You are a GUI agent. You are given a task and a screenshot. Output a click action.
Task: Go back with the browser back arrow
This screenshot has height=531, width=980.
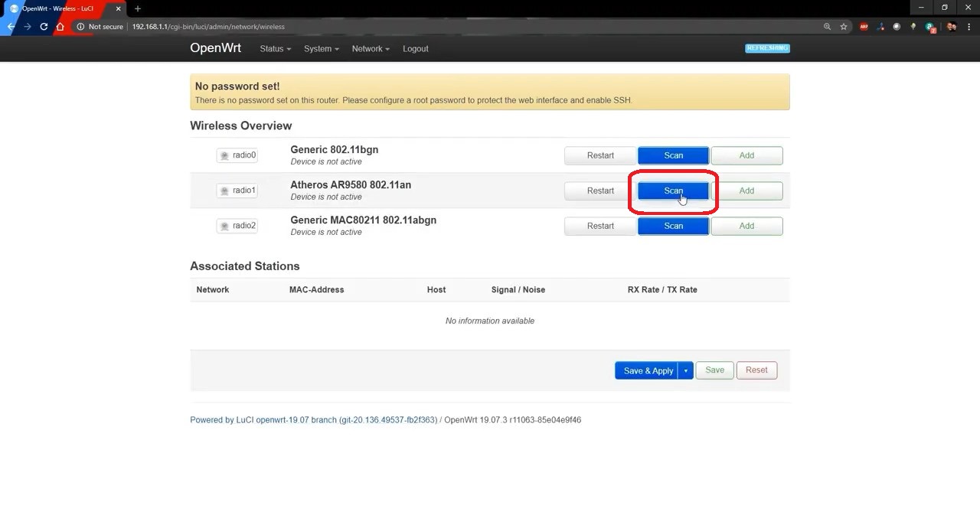point(11,27)
